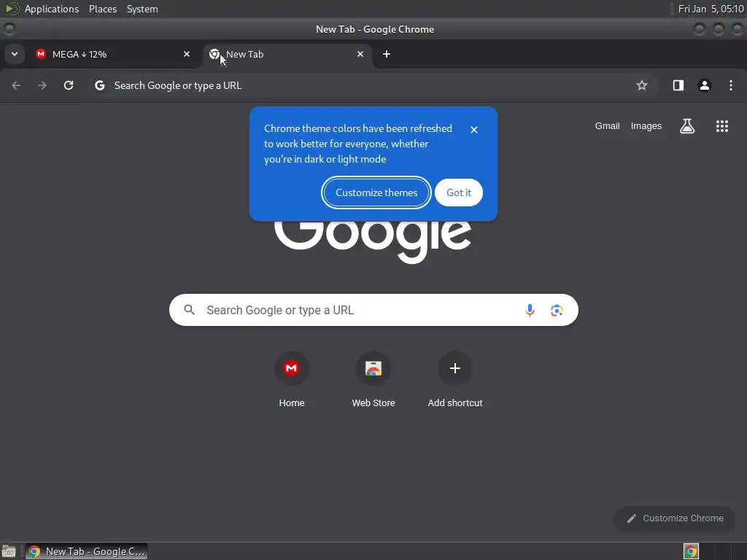747x560 pixels.
Task: Click the Got it button
Action: coord(458,192)
